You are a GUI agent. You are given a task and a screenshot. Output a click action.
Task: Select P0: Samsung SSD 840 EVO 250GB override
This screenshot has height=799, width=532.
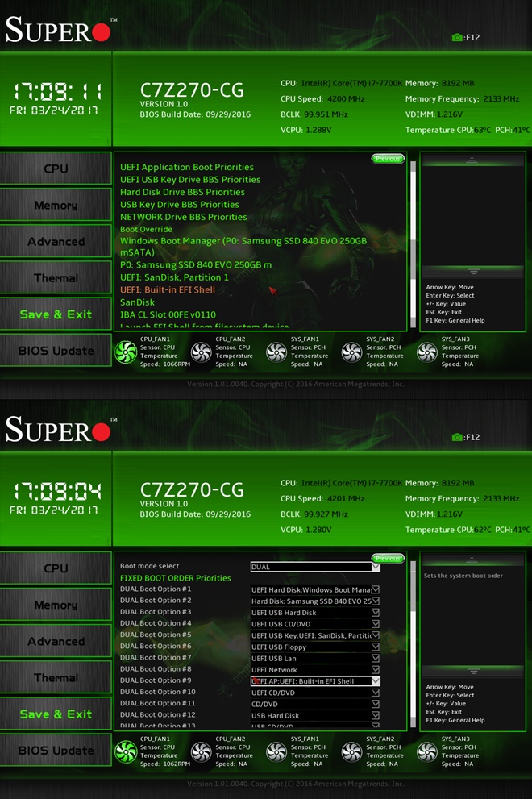(x=196, y=265)
